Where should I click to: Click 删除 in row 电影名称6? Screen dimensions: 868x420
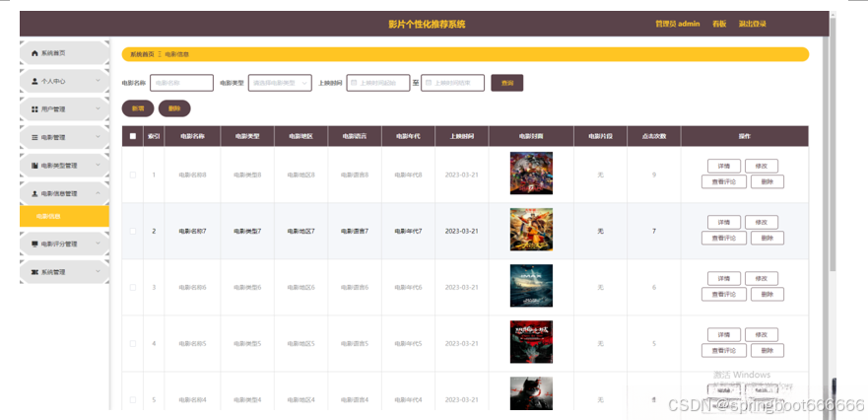(x=768, y=294)
